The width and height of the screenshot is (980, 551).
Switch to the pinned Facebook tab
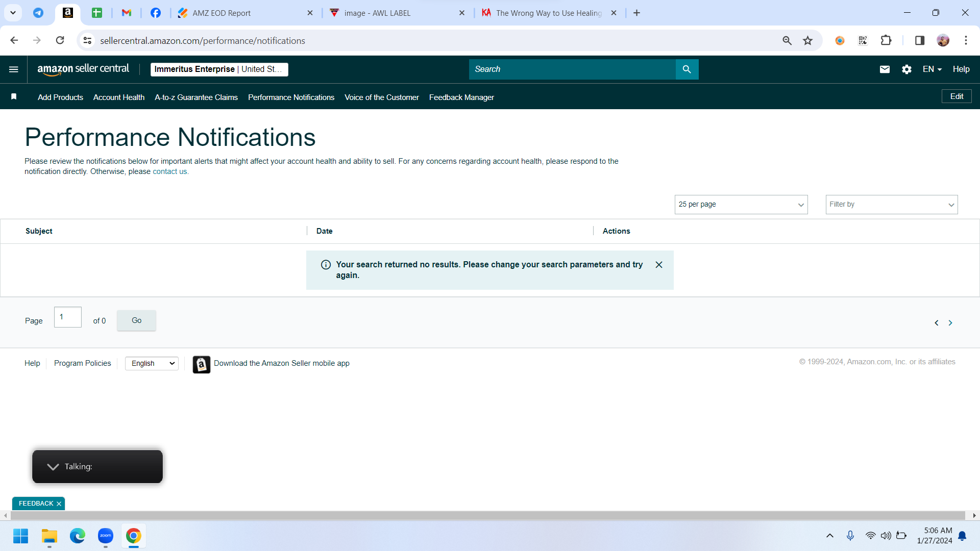click(156, 13)
